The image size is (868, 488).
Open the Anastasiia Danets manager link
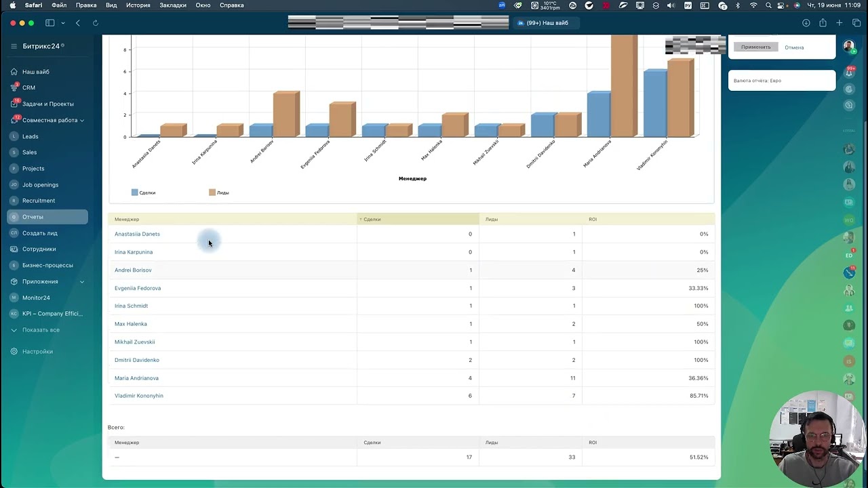(x=137, y=235)
